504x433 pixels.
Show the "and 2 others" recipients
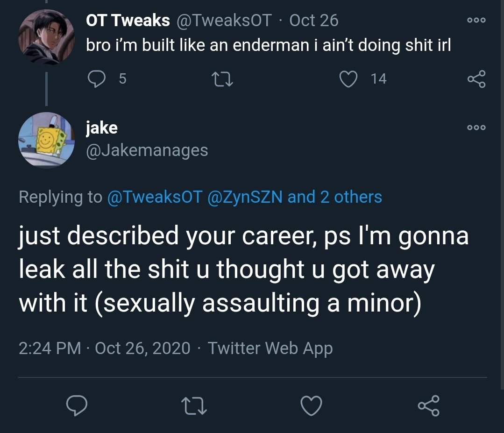coord(335,197)
